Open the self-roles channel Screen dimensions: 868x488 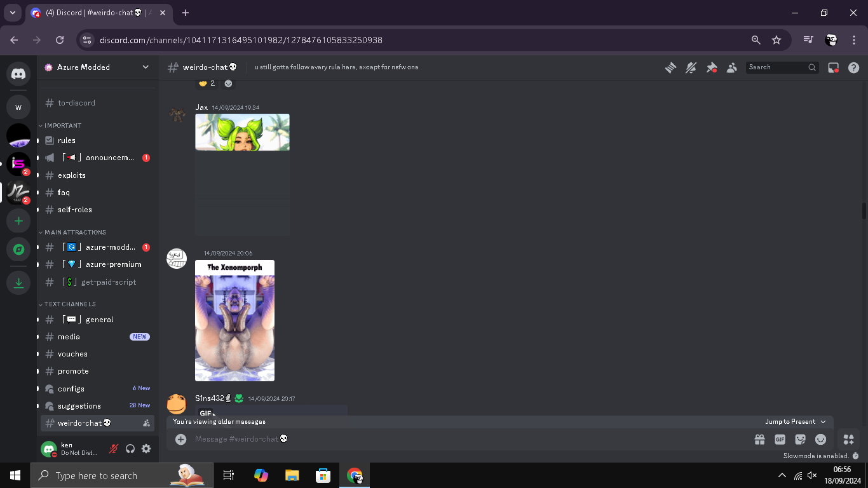coord(98,210)
